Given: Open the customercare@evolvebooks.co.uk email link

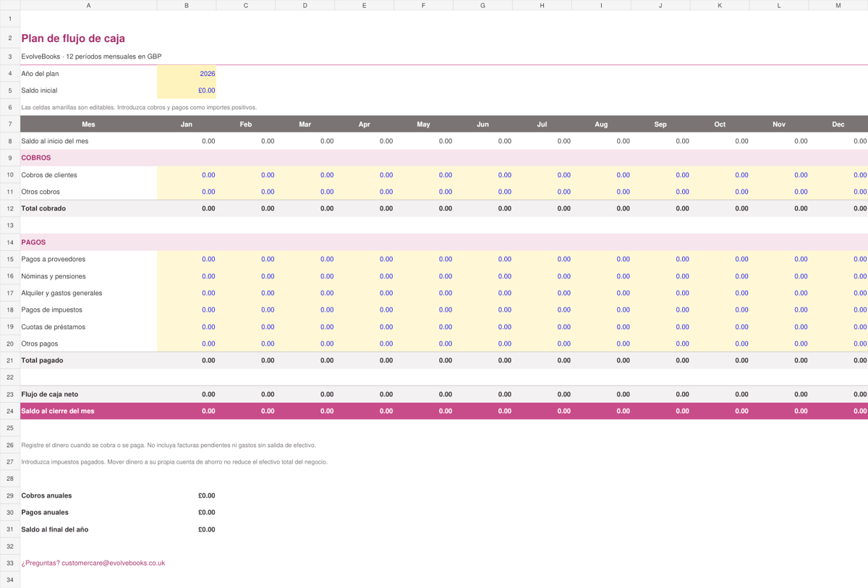Looking at the screenshot, I should coord(114,563).
